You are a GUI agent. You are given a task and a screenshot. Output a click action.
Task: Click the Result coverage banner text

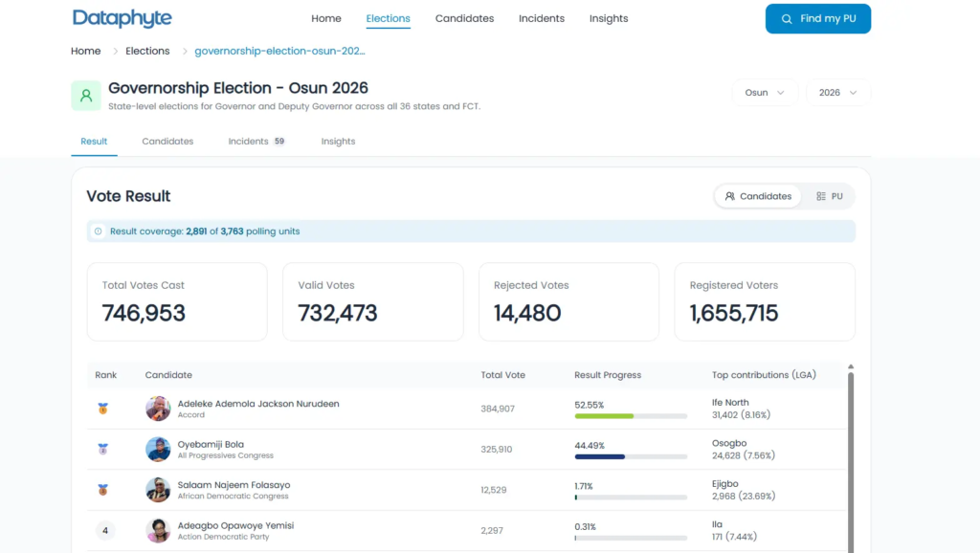(205, 232)
